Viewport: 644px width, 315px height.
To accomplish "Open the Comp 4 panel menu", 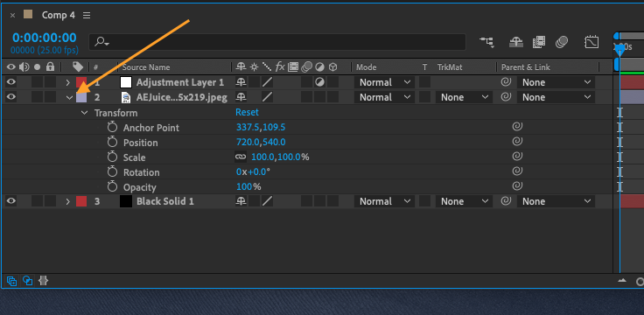I will [x=87, y=15].
